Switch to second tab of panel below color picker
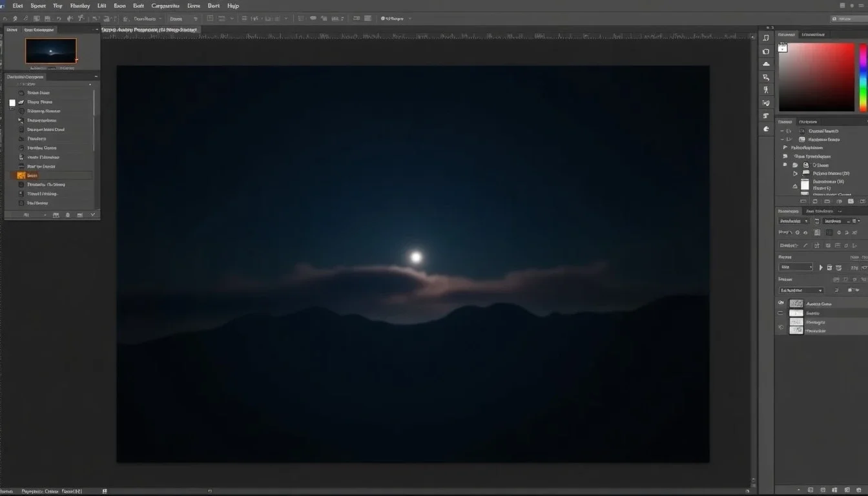Screen dimensions: 868x496 coord(808,121)
